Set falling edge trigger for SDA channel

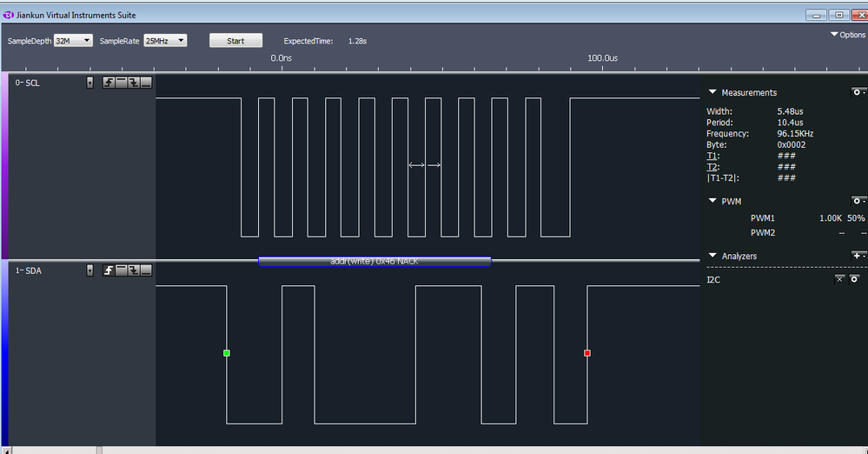(x=134, y=270)
